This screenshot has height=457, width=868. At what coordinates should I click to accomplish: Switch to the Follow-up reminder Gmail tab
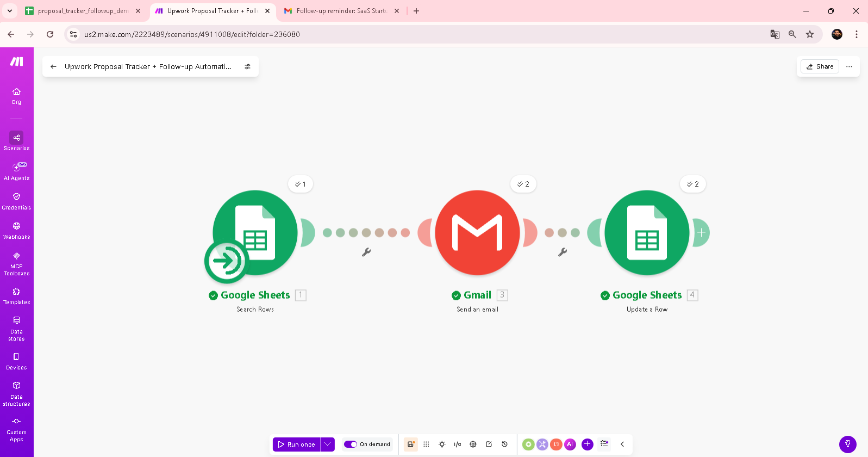341,11
